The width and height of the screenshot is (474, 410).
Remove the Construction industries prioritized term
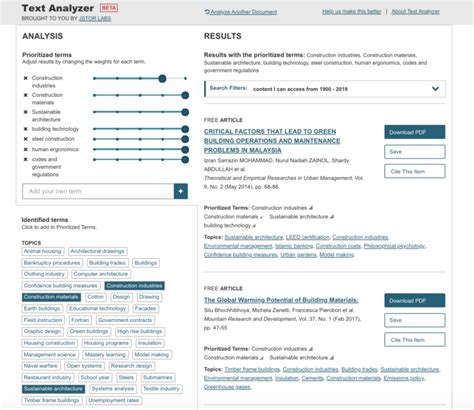(x=26, y=78)
